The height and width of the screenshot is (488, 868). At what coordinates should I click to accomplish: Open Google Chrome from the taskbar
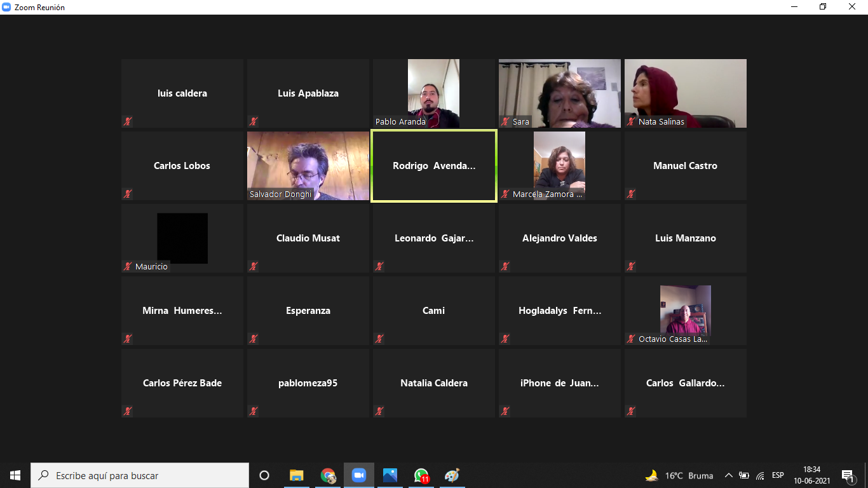pyautogui.click(x=328, y=475)
